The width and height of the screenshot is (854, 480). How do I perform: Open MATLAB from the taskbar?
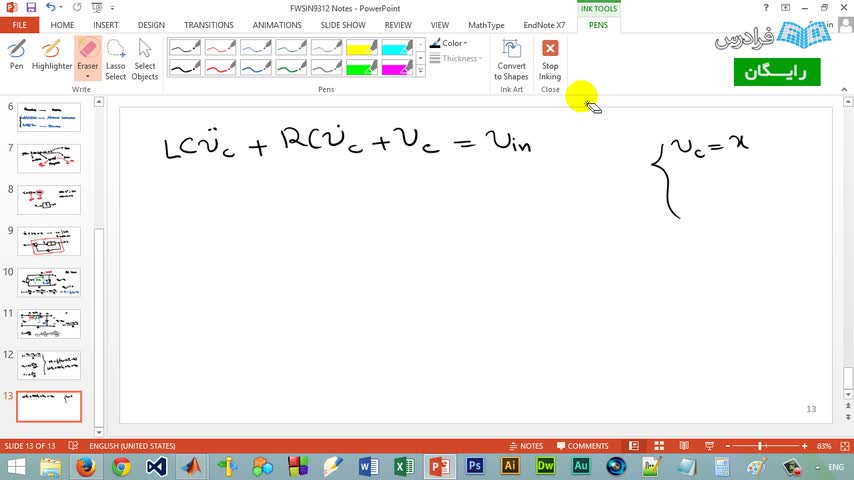(x=192, y=467)
